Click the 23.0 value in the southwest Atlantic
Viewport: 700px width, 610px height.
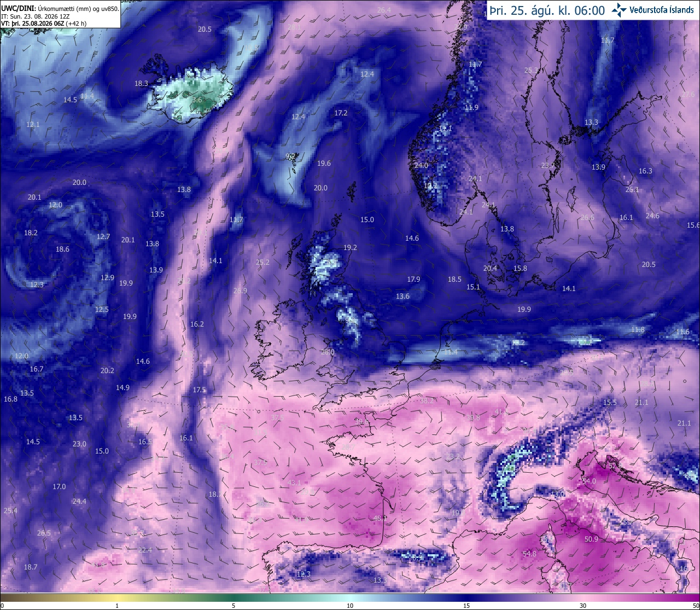click(x=79, y=444)
